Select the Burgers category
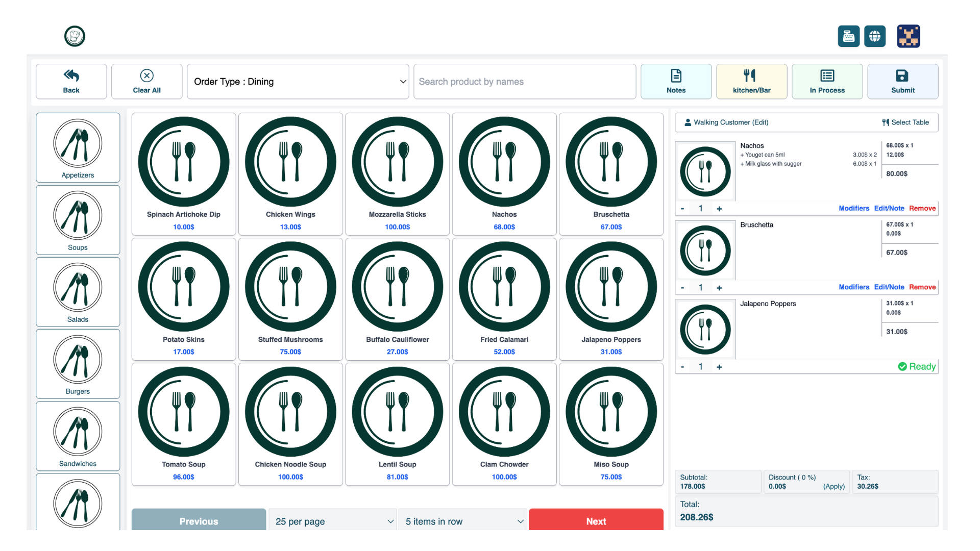Screen dimensions: 980x551 78,364
